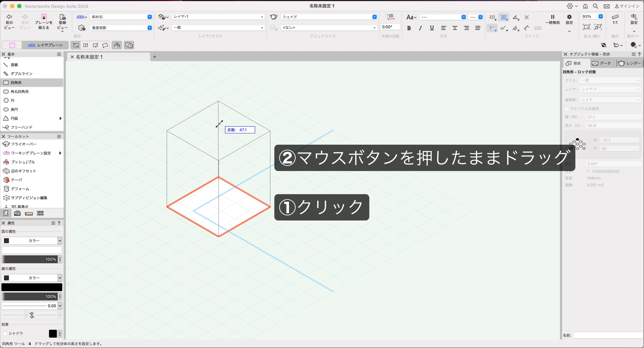Toggle snap to angle
644x348 pixels.
(x=515, y=17)
